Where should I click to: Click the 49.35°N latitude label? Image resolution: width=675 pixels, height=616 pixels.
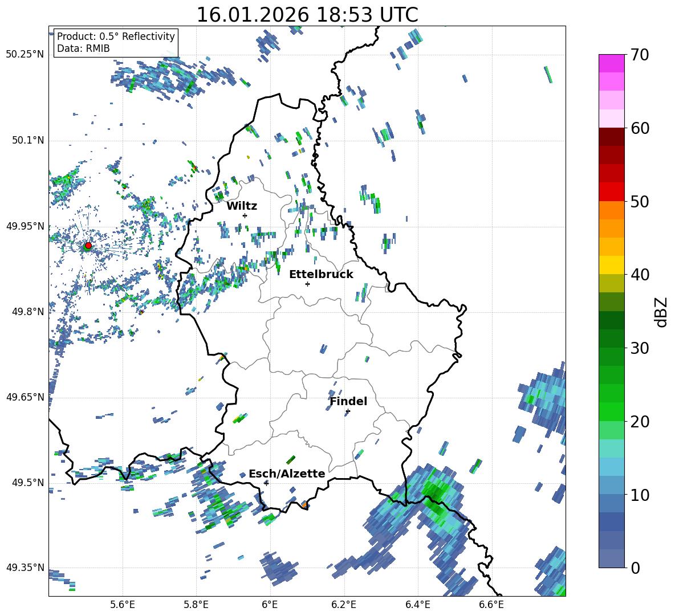coord(25,568)
